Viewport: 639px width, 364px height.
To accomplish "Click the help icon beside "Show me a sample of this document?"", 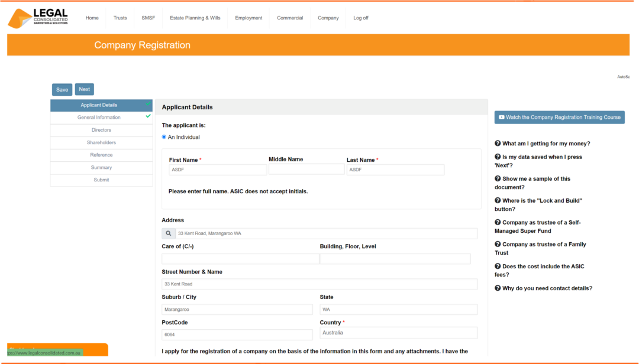I will [497, 178].
